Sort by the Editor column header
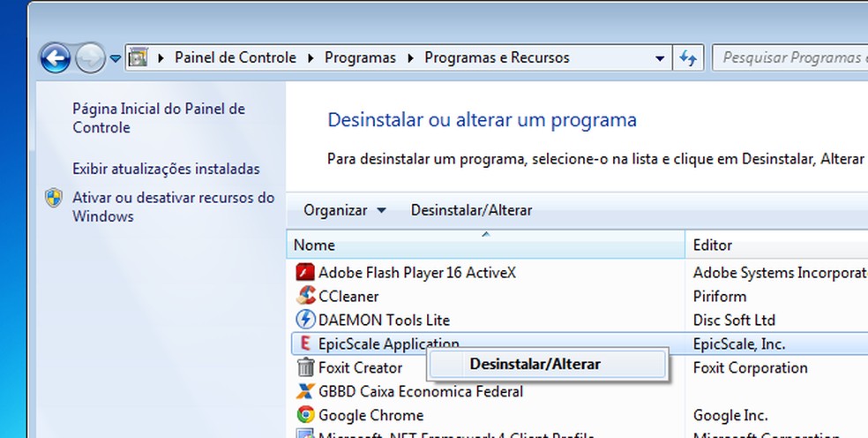The width and height of the screenshot is (868, 438). [776, 245]
